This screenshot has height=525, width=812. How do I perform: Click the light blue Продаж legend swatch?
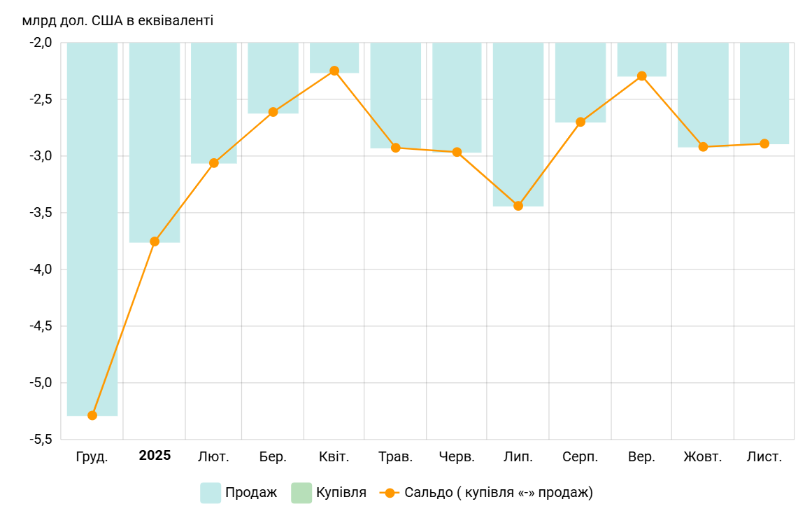tap(211, 493)
